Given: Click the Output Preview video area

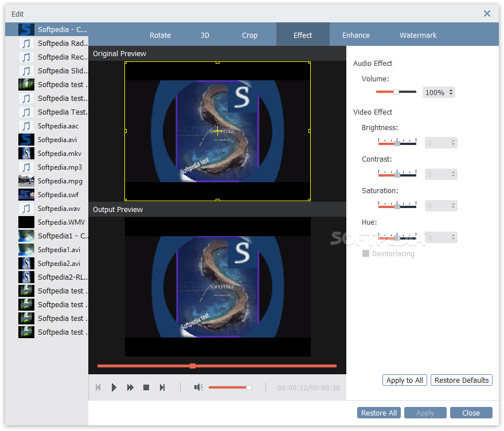Looking at the screenshot, I should click(218, 287).
